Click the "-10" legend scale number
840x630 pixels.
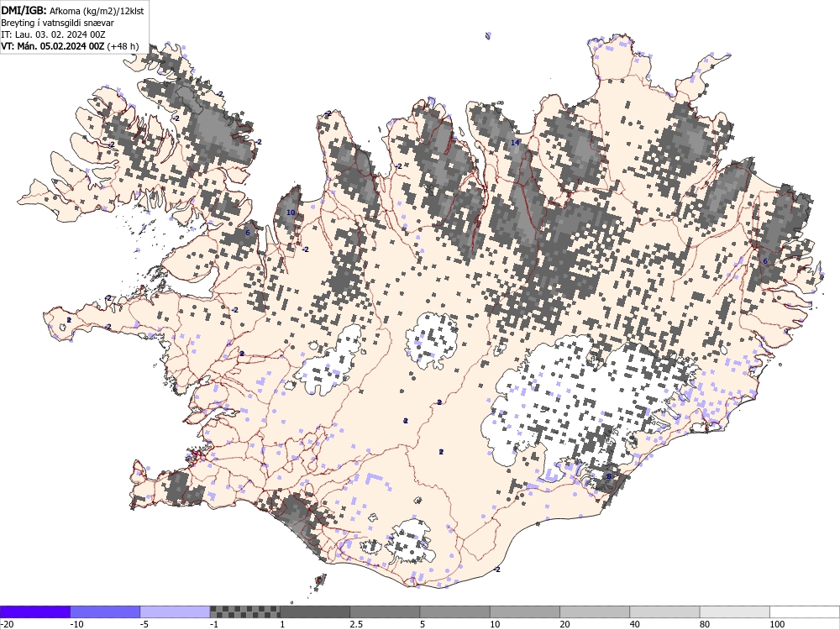click(77, 624)
